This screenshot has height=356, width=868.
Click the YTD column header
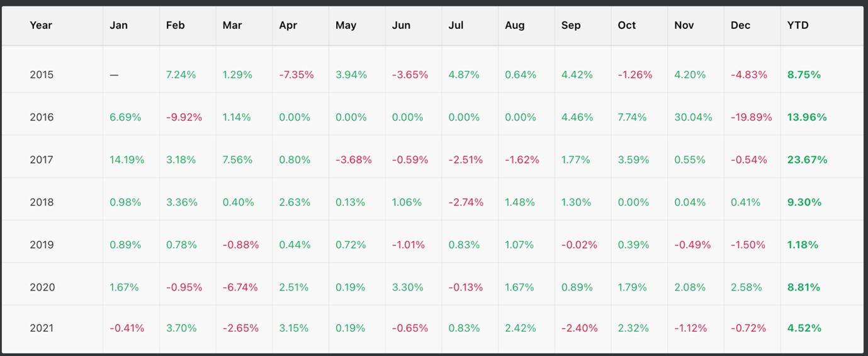798,26
